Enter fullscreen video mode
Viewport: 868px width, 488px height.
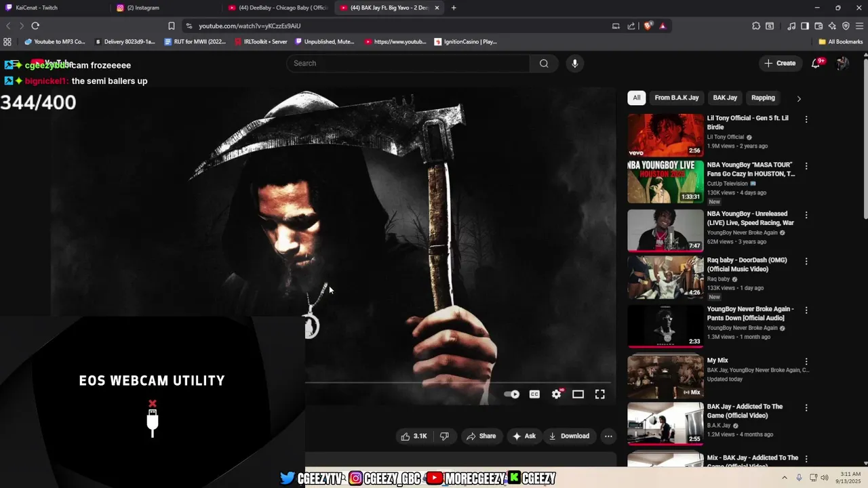[x=600, y=394]
